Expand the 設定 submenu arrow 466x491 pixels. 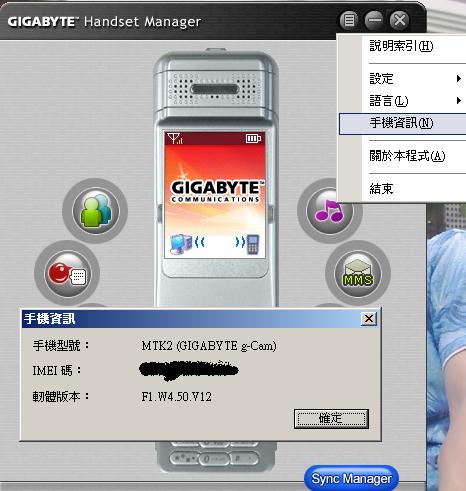point(459,79)
